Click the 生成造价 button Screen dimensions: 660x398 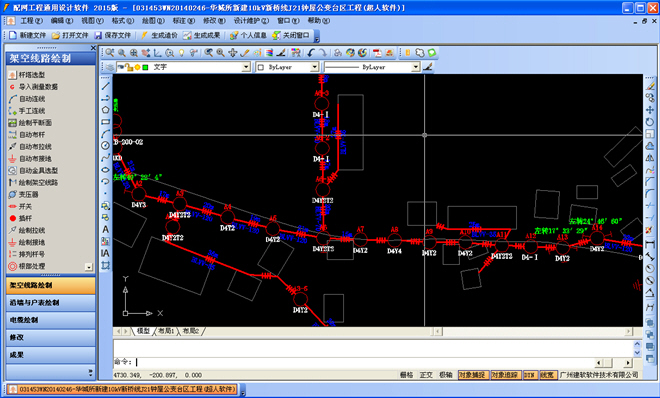click(160, 35)
